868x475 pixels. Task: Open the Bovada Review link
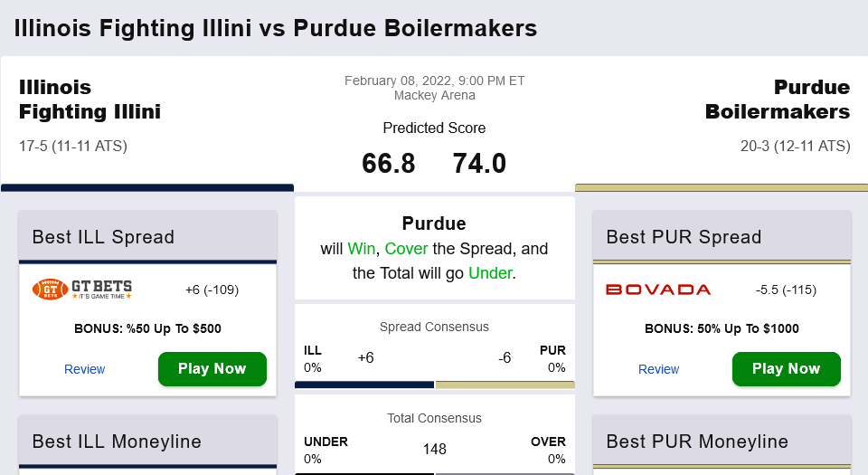[658, 369]
